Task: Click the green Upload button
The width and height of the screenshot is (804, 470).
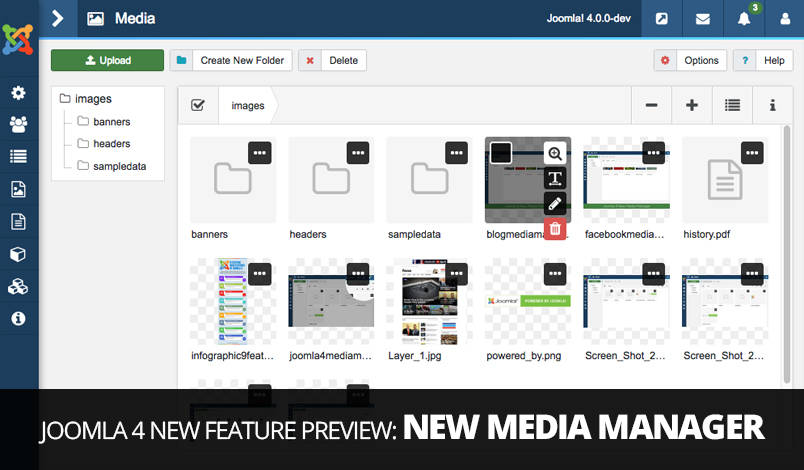Action: (x=107, y=60)
